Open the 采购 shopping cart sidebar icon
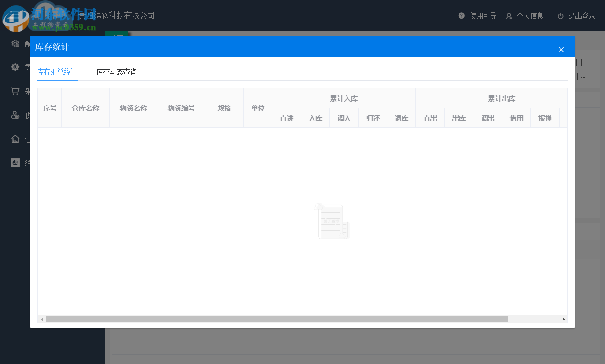The height and width of the screenshot is (364, 605). point(14,91)
